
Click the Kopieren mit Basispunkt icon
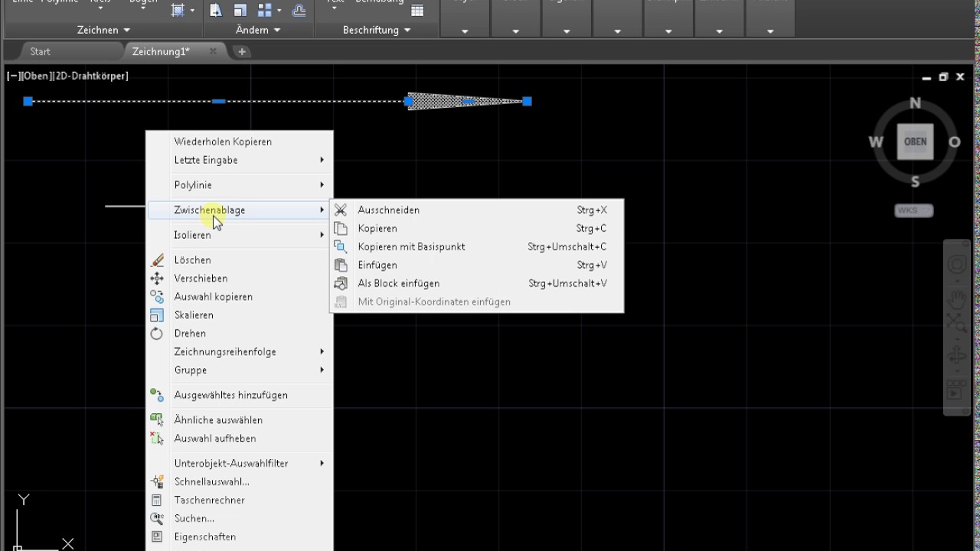coord(341,246)
